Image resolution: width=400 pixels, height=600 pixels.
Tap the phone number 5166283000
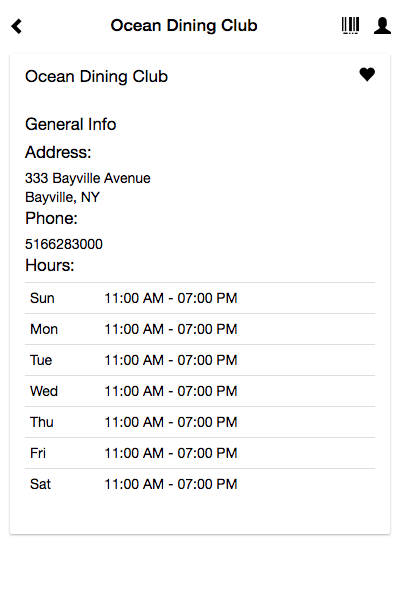(64, 244)
